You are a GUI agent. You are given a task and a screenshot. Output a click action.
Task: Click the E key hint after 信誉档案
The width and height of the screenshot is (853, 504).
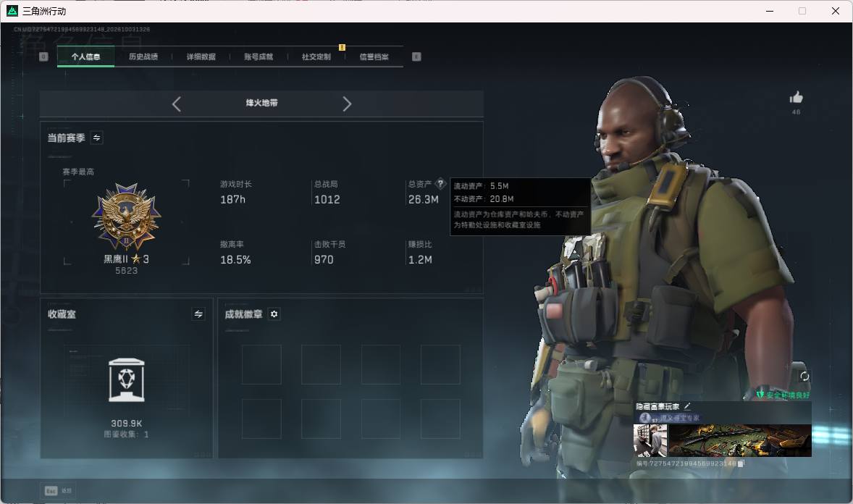click(x=416, y=56)
